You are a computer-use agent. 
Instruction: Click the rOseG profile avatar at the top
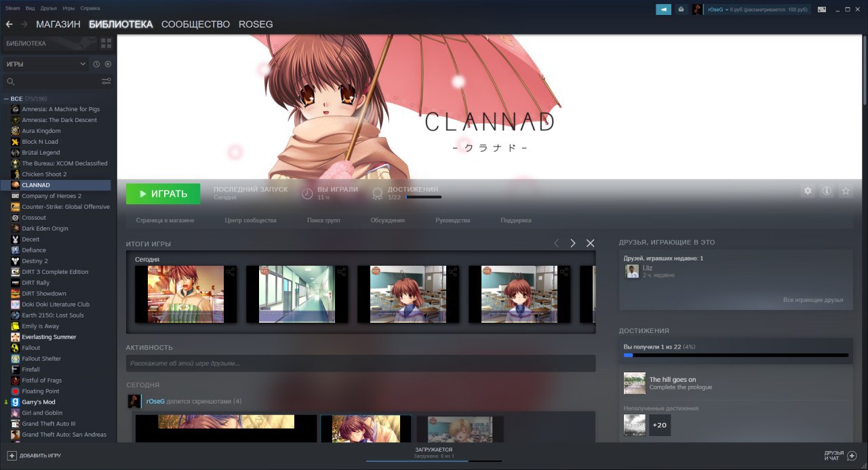(x=697, y=9)
